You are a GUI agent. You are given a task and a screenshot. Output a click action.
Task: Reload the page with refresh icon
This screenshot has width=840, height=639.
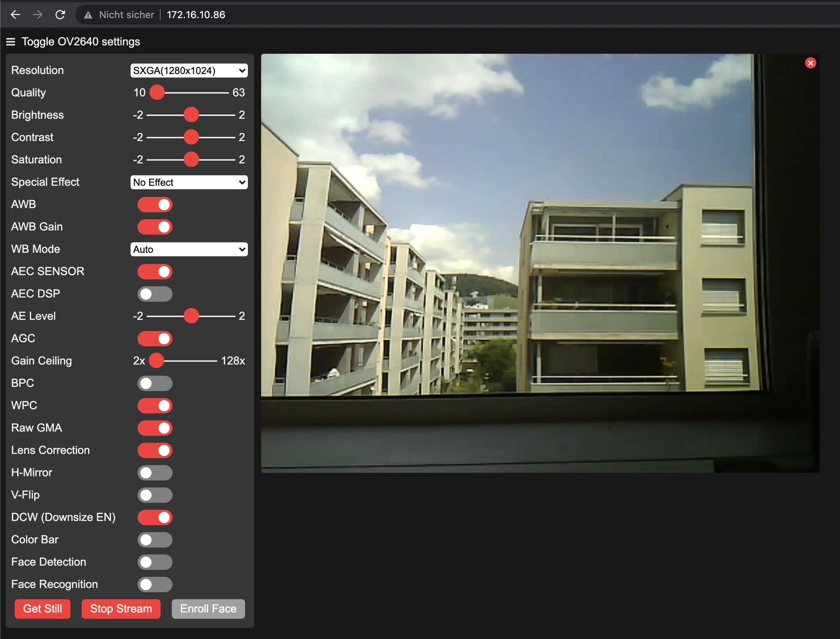point(60,15)
